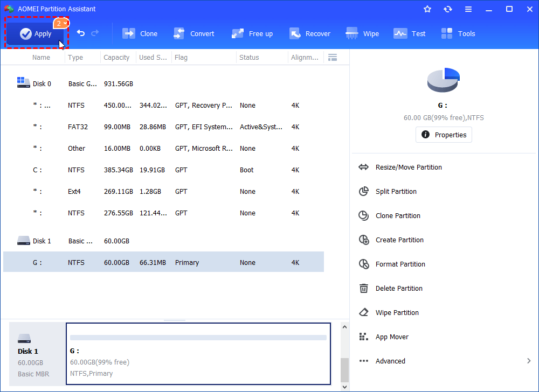Open the Tools toolbar menu

point(458,33)
